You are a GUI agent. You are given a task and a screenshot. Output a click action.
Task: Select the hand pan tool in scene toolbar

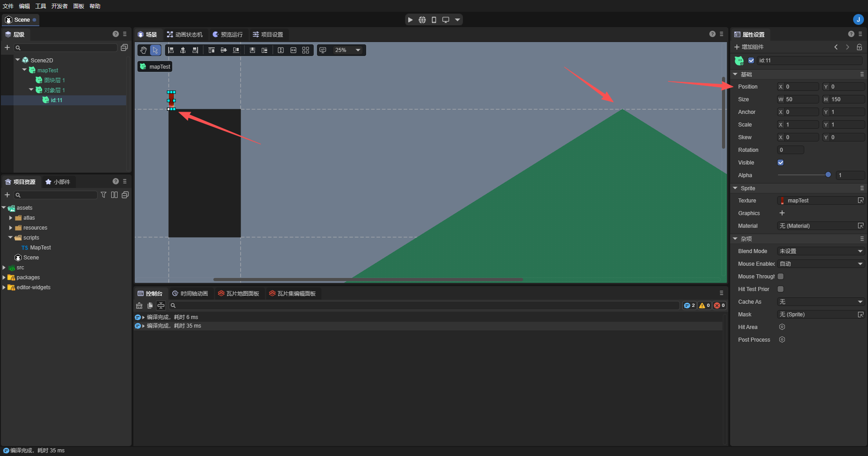[143, 50]
